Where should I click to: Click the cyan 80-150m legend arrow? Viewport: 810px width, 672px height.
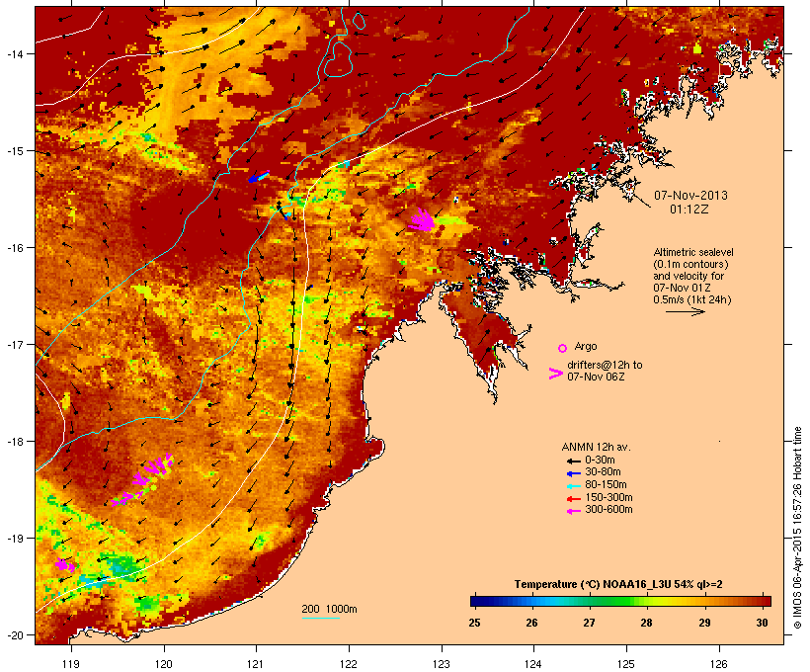(x=573, y=486)
